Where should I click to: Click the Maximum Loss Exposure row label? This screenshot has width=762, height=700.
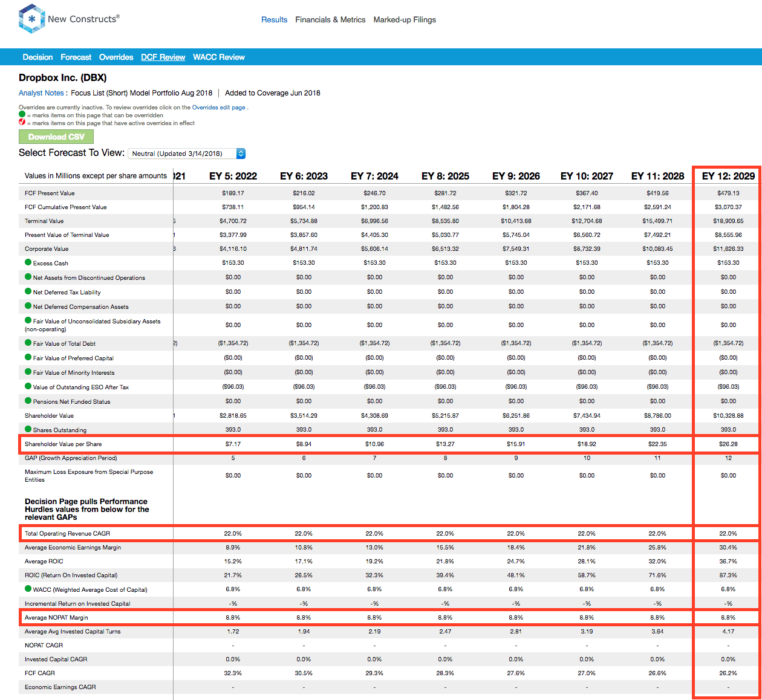tap(89, 476)
